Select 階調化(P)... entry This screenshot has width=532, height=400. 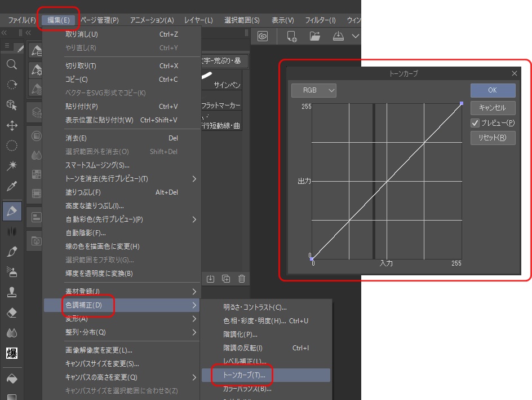point(266,335)
